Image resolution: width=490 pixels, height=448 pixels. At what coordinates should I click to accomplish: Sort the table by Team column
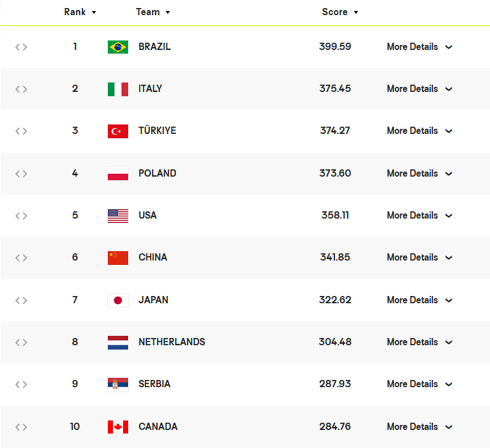tap(153, 12)
